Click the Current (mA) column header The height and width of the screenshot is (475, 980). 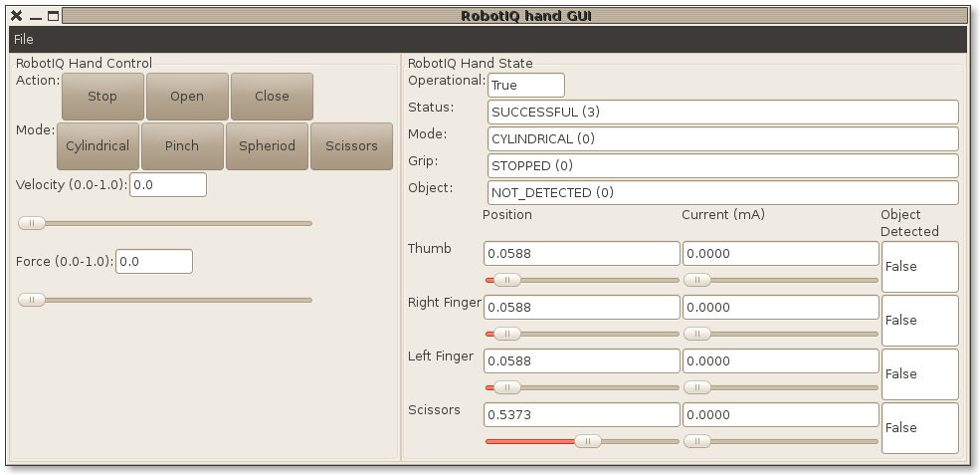point(723,215)
